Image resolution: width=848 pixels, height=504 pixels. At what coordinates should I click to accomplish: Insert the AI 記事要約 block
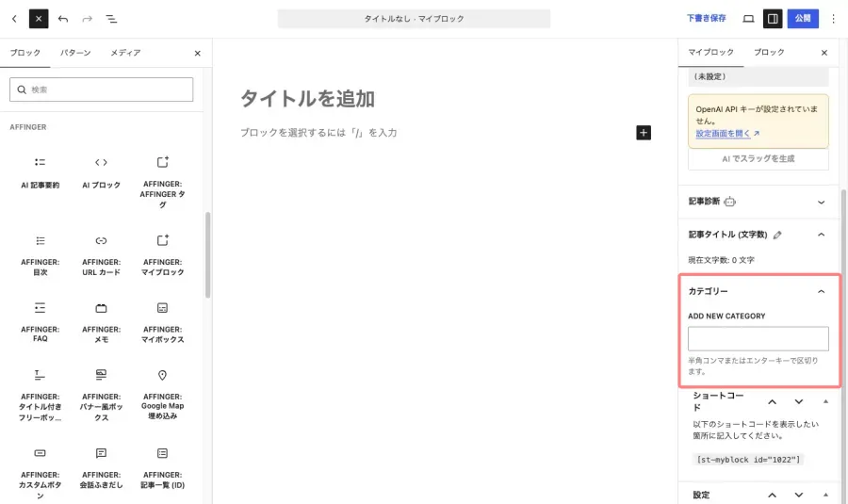[40, 173]
